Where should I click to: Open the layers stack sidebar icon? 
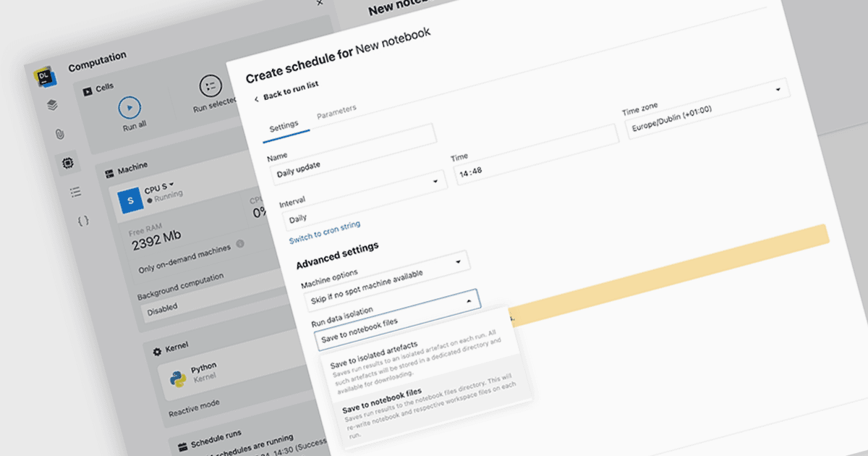click(52, 105)
